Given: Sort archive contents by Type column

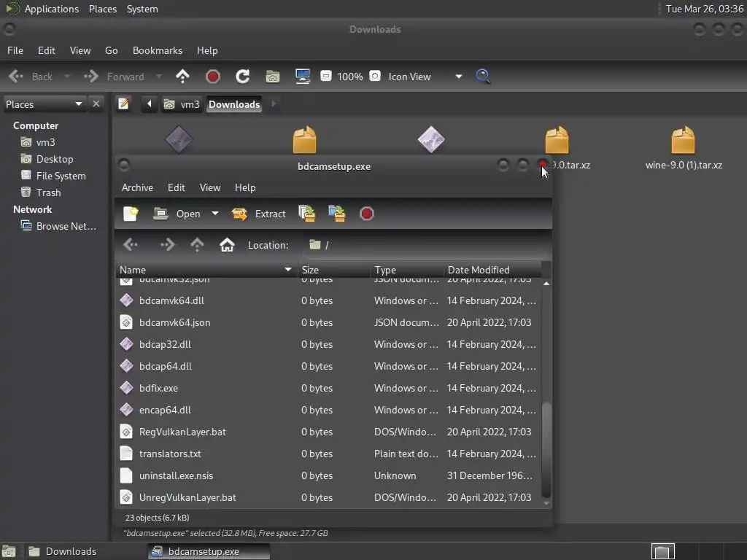Looking at the screenshot, I should 407,270.
